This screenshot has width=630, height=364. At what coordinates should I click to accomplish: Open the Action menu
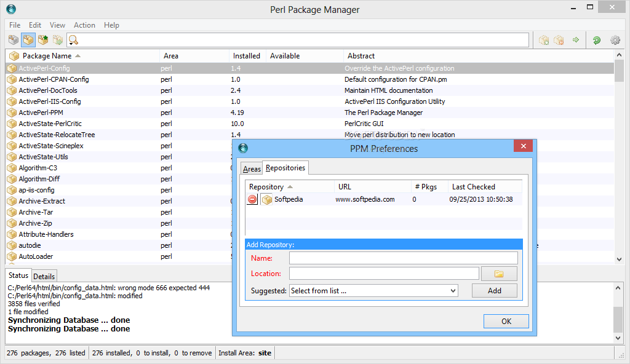click(84, 25)
